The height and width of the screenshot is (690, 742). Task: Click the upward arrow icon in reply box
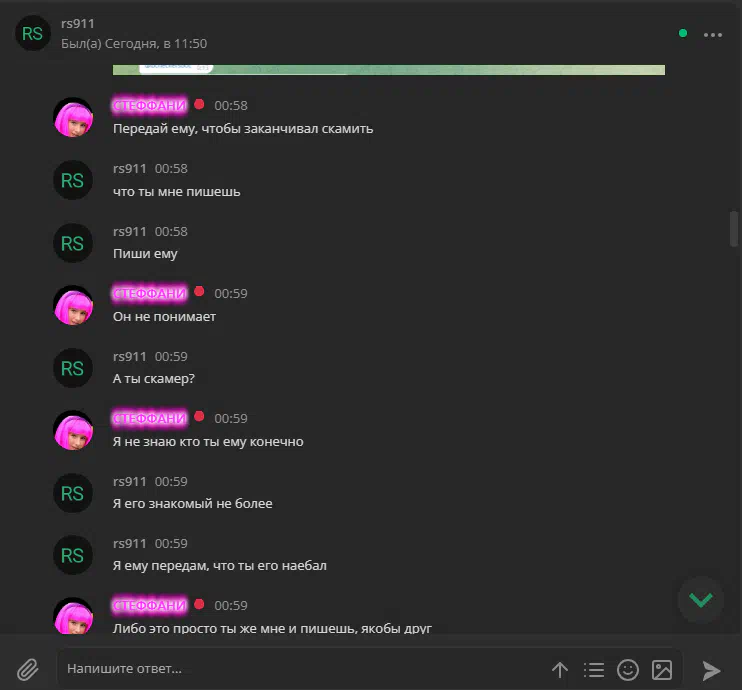560,670
